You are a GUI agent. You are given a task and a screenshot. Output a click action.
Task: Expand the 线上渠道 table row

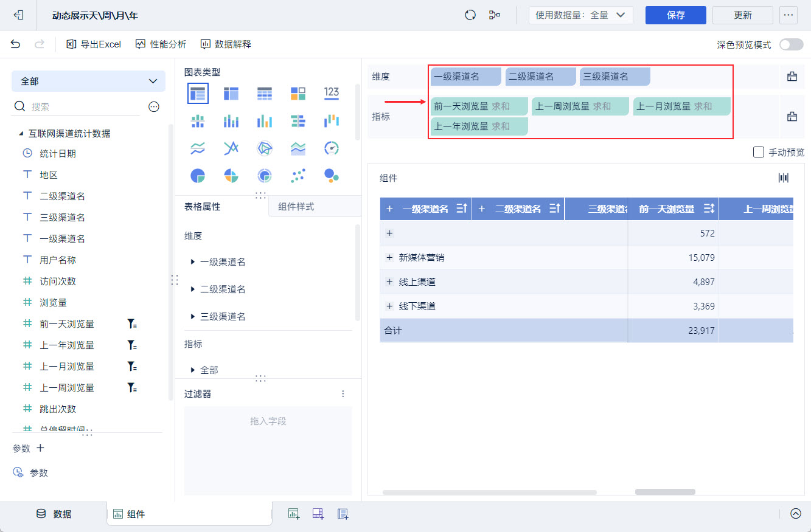(x=389, y=282)
